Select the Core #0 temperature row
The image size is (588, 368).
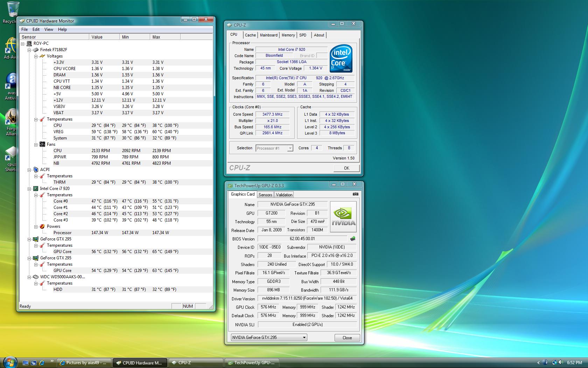(x=115, y=201)
